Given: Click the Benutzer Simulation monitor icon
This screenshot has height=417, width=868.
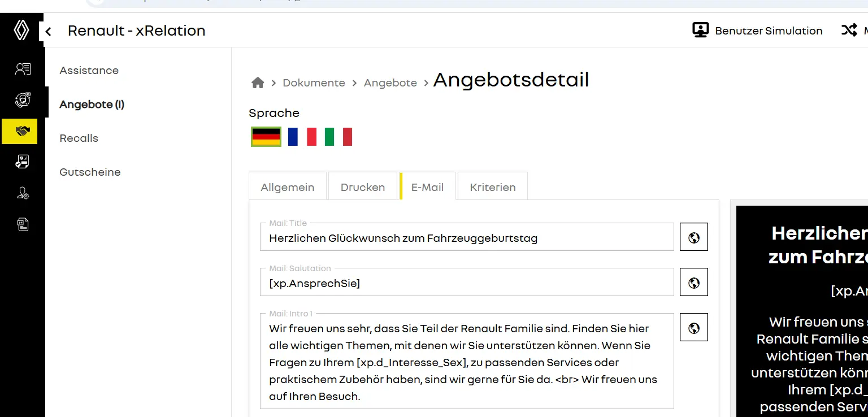Looking at the screenshot, I should (701, 31).
